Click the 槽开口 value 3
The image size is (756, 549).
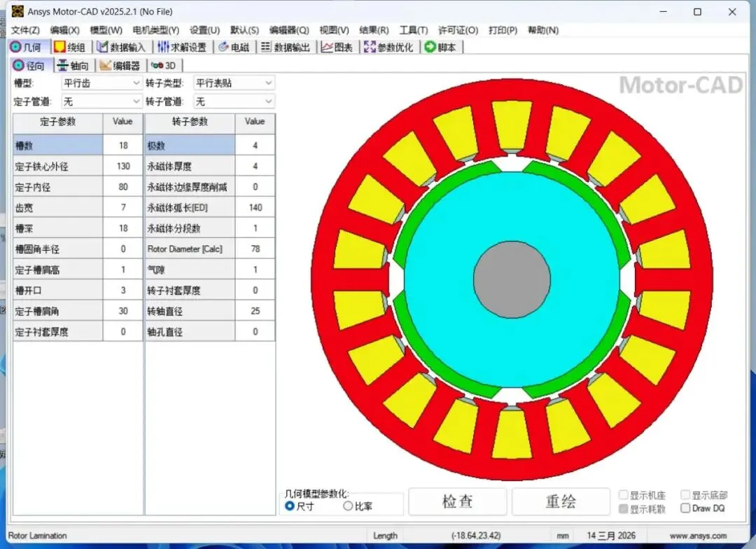(x=123, y=291)
